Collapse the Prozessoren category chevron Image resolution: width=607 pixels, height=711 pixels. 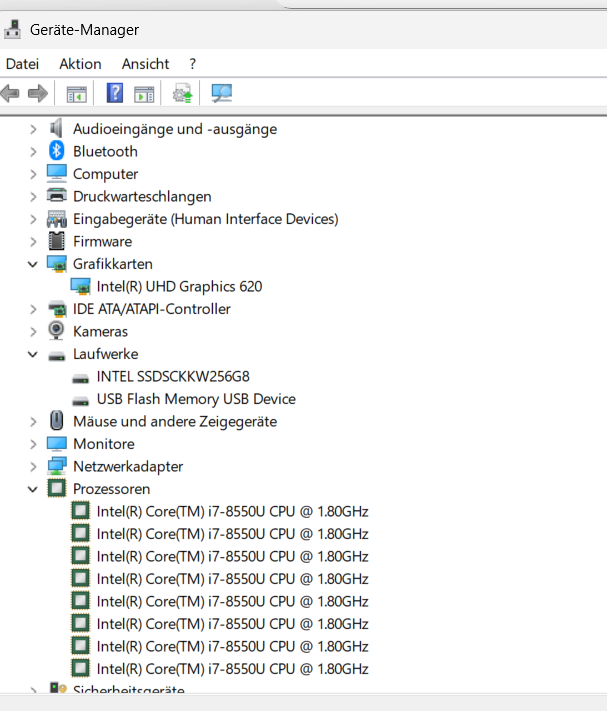click(x=33, y=489)
